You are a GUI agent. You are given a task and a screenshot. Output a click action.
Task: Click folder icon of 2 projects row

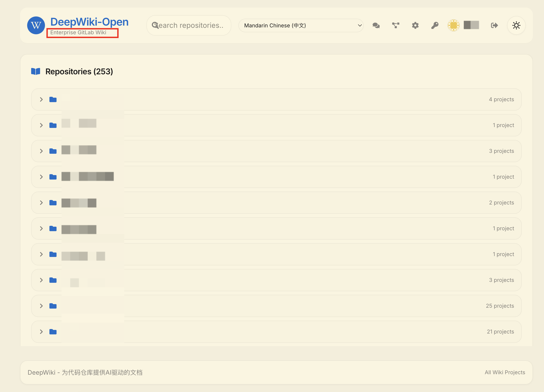click(53, 203)
